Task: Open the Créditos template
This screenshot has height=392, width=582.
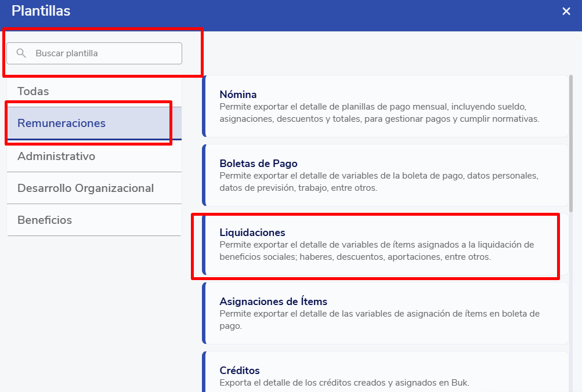Action: pos(240,371)
